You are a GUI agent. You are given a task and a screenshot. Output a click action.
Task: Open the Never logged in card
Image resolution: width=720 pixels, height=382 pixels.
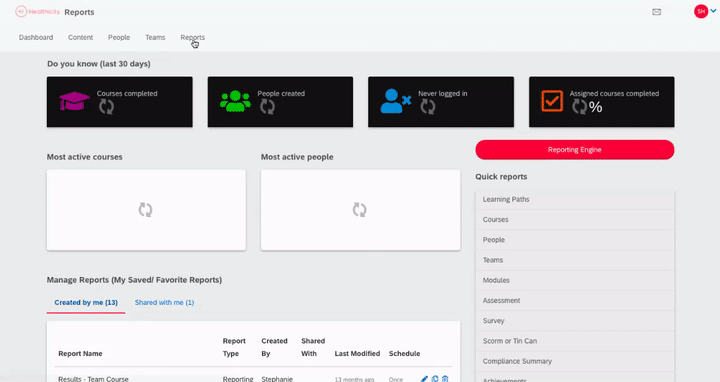click(x=441, y=101)
